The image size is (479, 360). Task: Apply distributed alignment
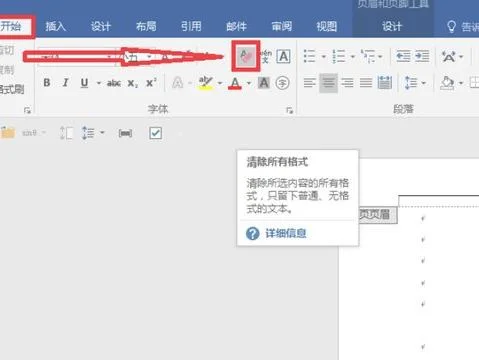pos(384,83)
